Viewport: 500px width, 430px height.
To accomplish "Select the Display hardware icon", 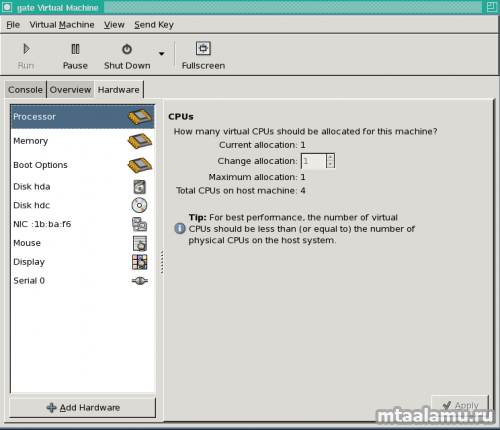I will click(140, 262).
